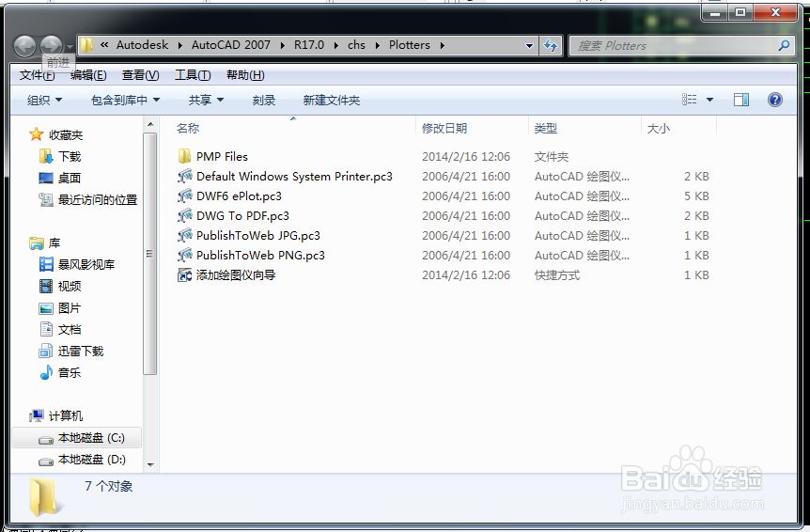
Task: Open the 文件(F) menu
Action: 38,75
